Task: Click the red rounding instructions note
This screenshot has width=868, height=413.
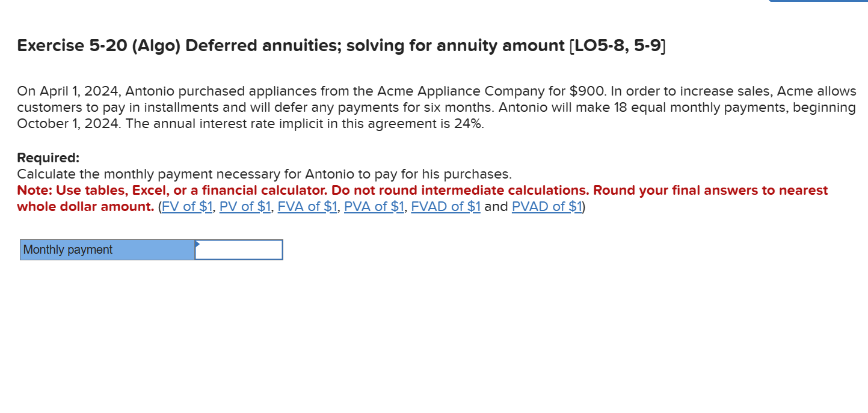Action: click(421, 198)
